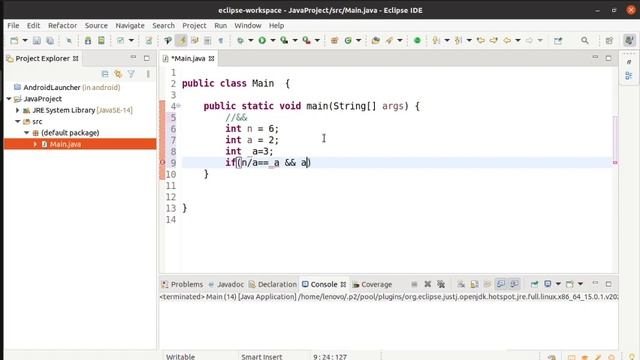Screen dimensions: 640x360
Task: Expand the Main.java tree node
Action: [x=35, y=144]
